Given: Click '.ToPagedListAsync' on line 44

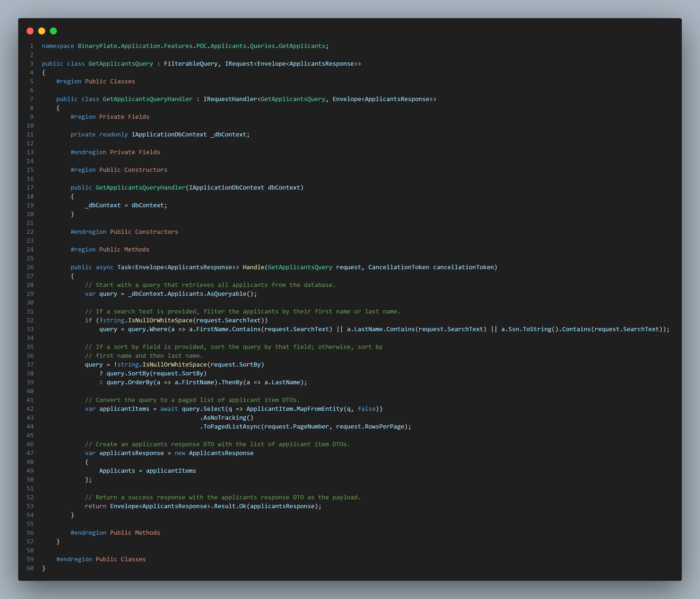Looking at the screenshot, I should [230, 426].
